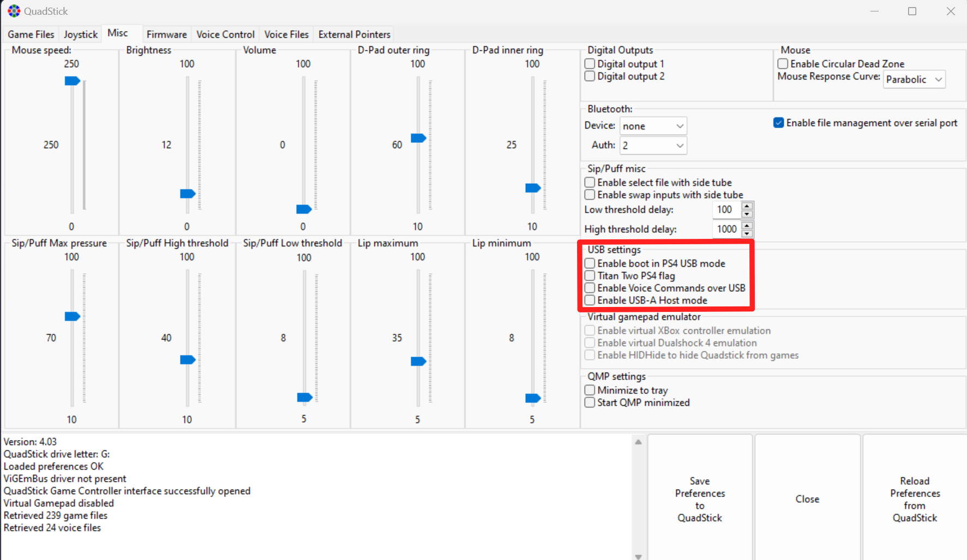Uncheck Enable file management over serial port

(778, 123)
